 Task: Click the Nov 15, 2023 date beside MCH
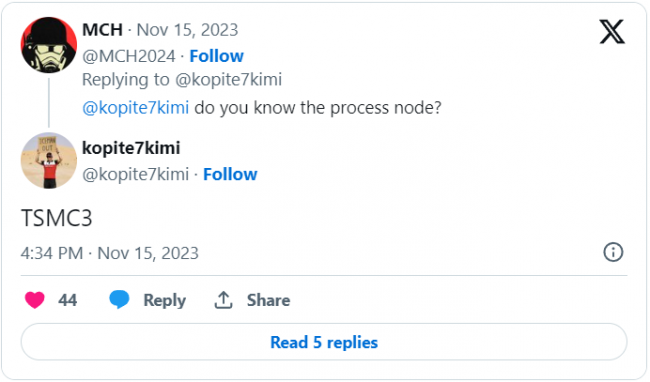(x=187, y=30)
